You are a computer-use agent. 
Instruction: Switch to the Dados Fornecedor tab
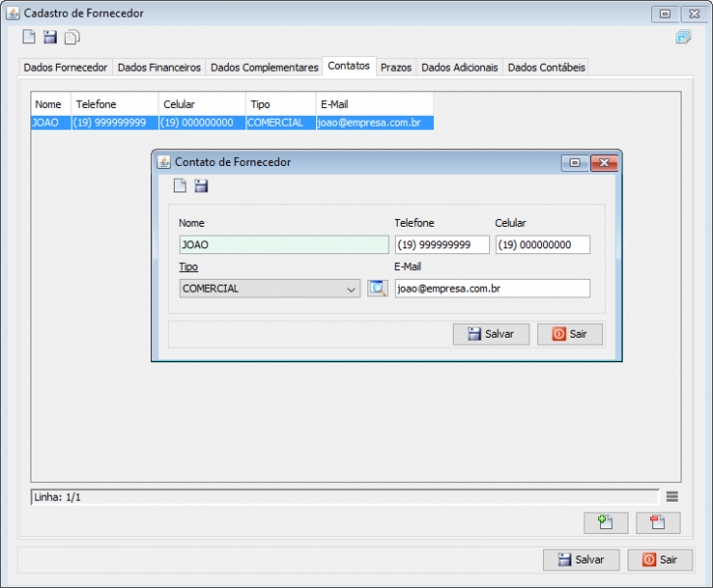point(65,68)
